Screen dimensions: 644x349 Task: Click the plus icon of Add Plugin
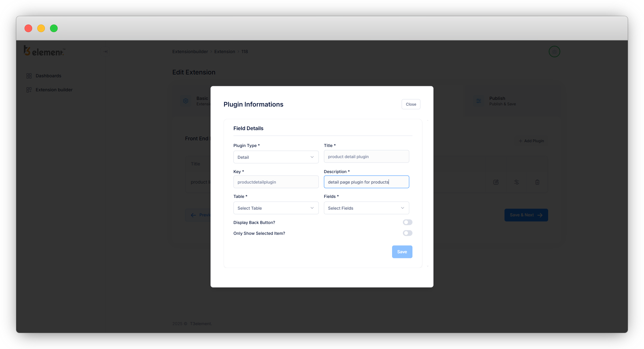[520, 141]
